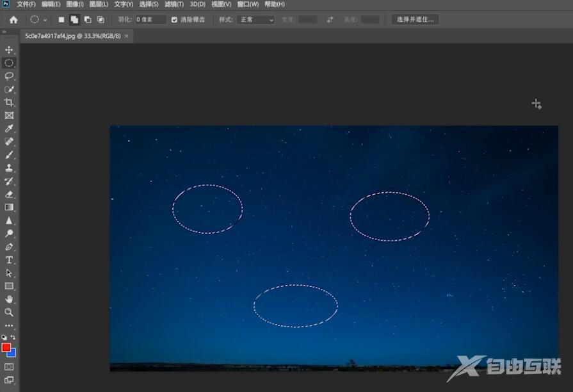573x392 pixels.
Task: Select the Hand tool
Action: [x=9, y=299]
